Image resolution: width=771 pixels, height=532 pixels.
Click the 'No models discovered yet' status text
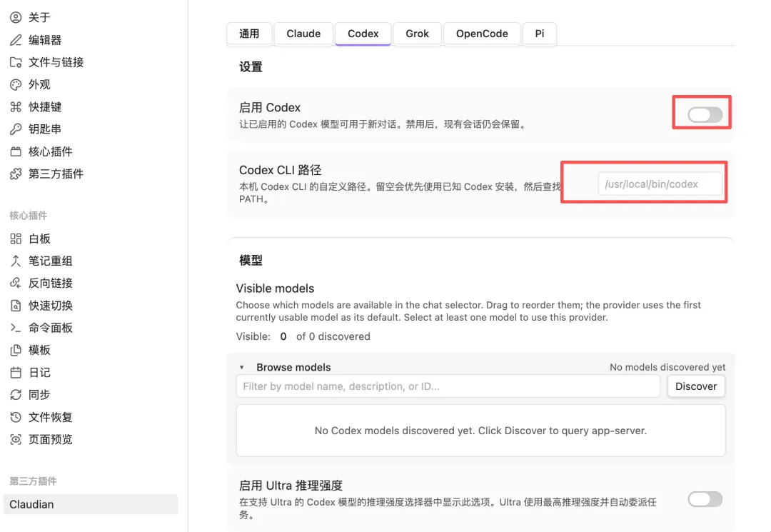tap(667, 367)
